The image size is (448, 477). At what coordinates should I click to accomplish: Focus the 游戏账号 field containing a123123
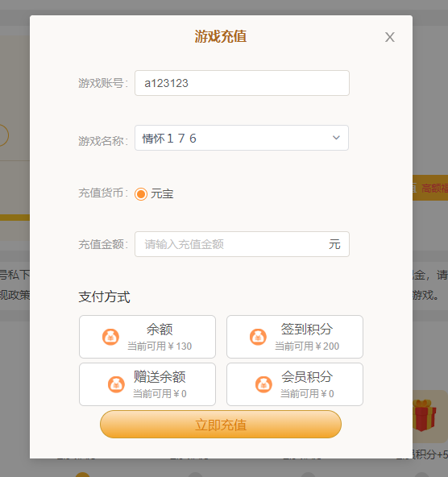pos(242,83)
